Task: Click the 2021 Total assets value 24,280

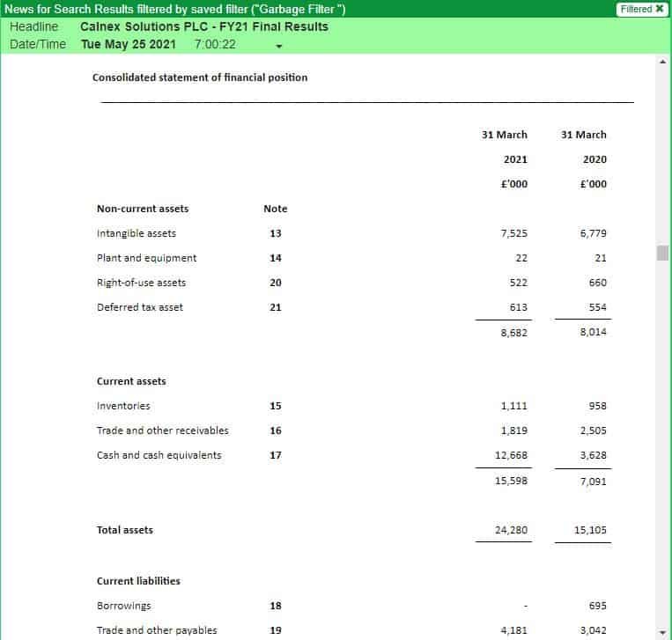Action: (x=511, y=530)
